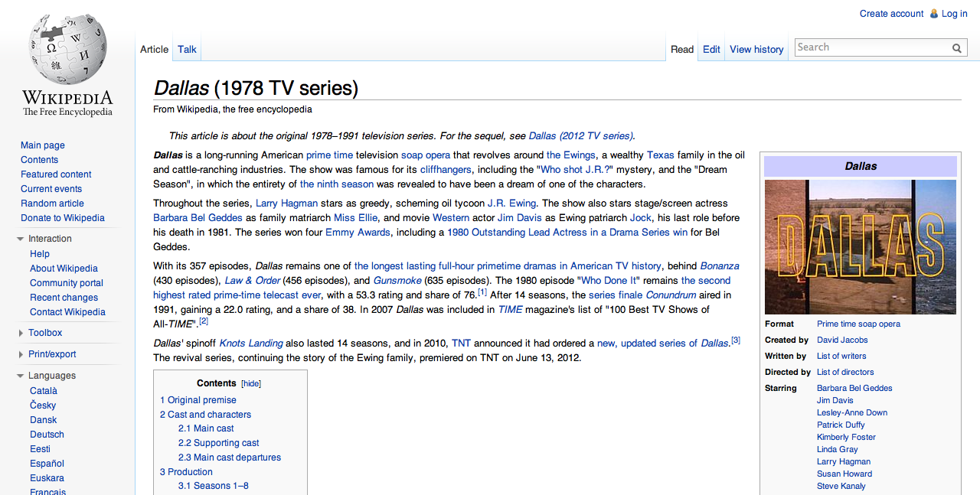This screenshot has width=980, height=495.
Task: Open the Emmy Awards link
Action: pos(358,233)
